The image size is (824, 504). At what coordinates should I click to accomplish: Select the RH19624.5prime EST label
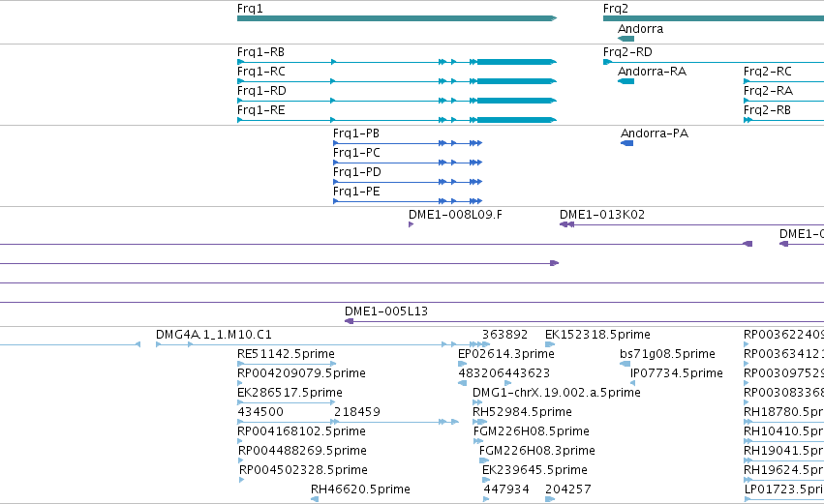click(783, 470)
